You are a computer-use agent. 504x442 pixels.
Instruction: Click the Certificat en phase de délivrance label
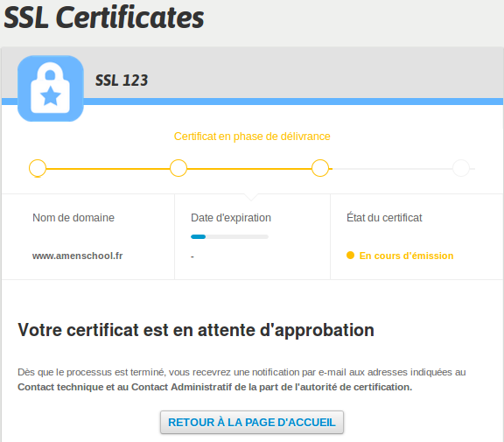click(252, 137)
